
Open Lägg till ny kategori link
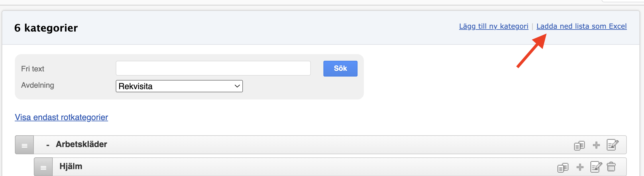[x=494, y=26]
